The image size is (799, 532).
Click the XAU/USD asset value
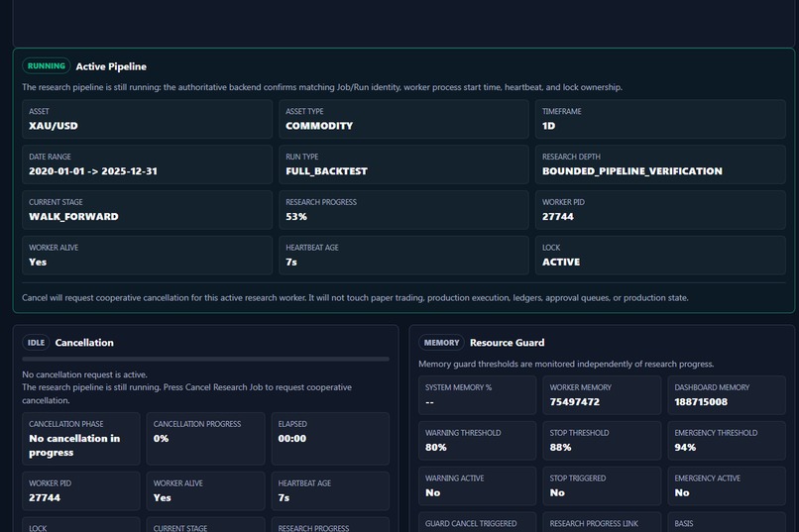tap(54, 126)
